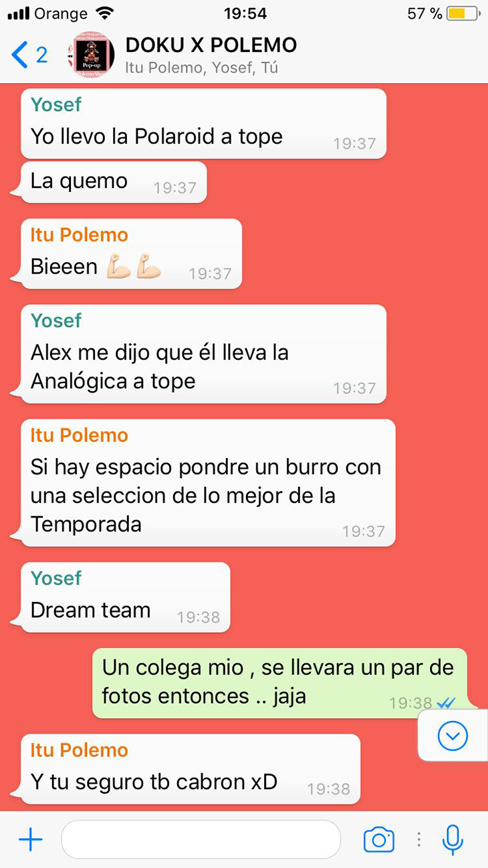
Task: Open the camera icon in message bar
Action: click(x=378, y=839)
